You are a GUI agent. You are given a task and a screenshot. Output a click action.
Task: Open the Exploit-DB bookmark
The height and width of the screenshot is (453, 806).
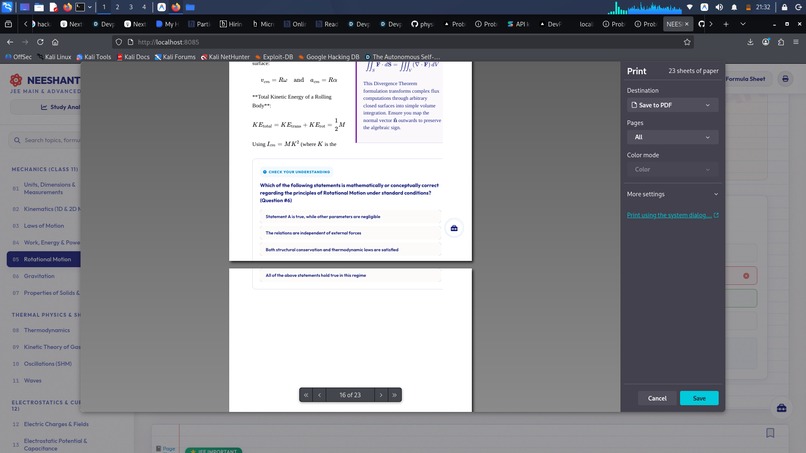pos(274,57)
